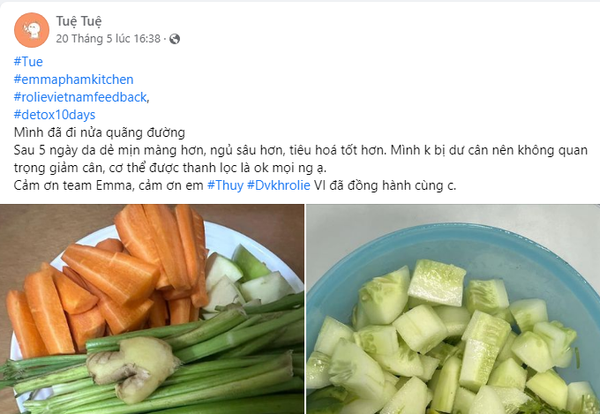View the chopped cucumber bowl photo
Image resolution: width=600 pixels, height=414 pixels.
[x=453, y=309]
